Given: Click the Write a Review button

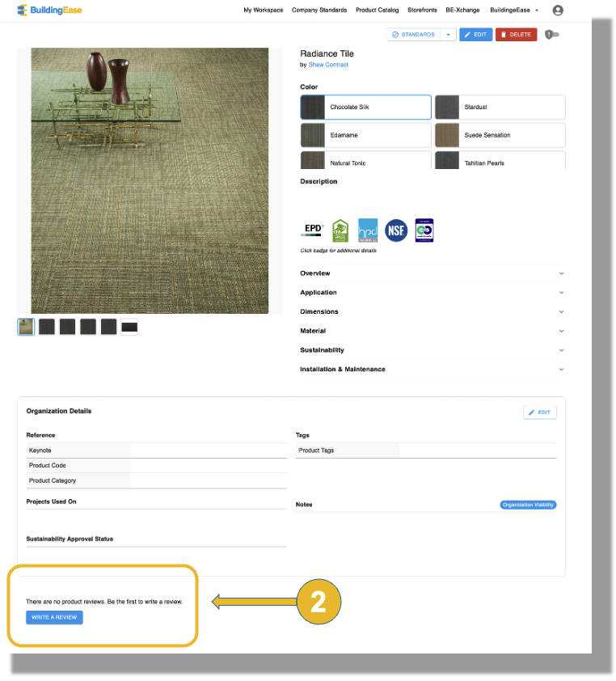Looking at the screenshot, I should coord(54,617).
